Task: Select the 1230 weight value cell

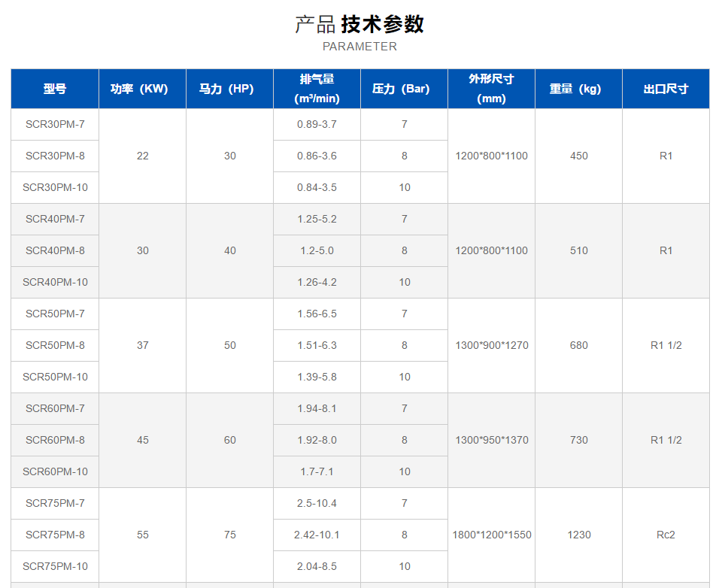Action: [578, 535]
